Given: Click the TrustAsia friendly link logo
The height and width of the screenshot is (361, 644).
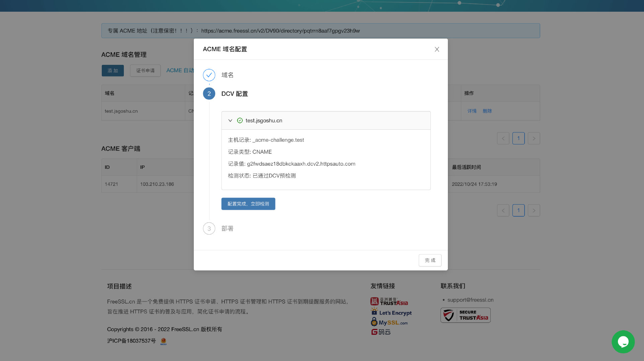Looking at the screenshot, I should pos(389,302).
